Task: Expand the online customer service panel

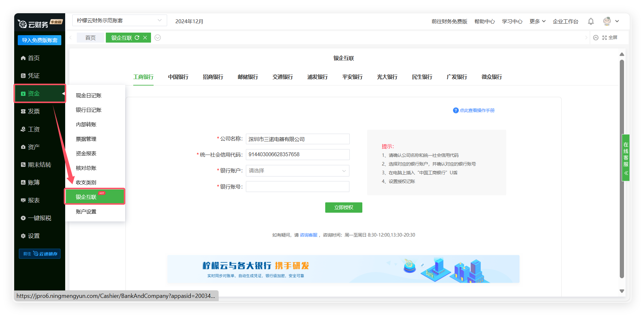Action: tap(626, 173)
